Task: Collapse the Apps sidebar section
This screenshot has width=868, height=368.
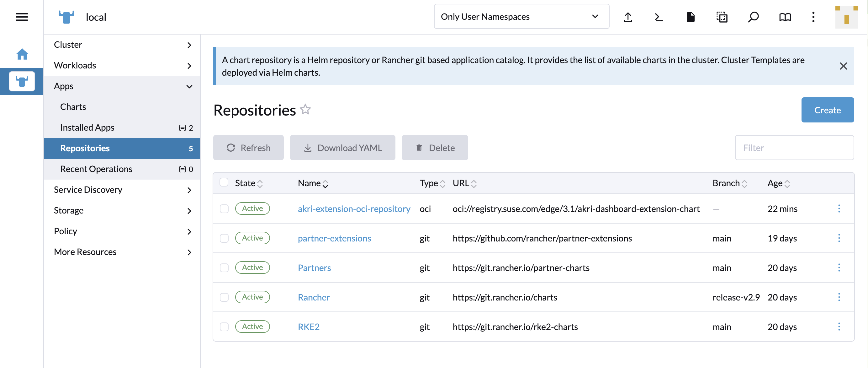Action: (x=122, y=86)
